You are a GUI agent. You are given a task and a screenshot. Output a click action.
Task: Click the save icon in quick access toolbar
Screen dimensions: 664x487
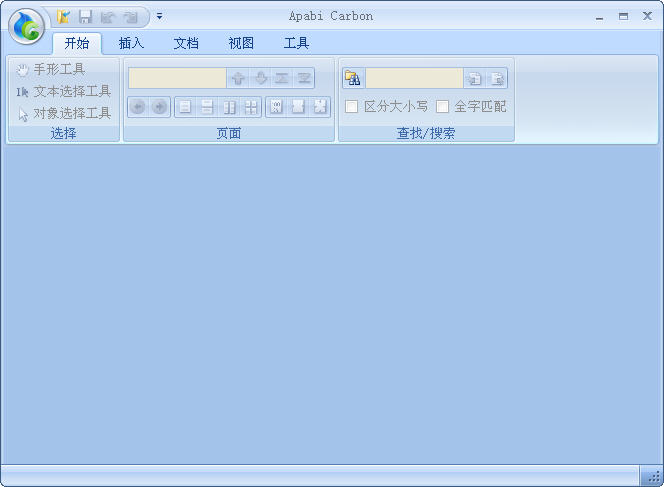[x=85, y=16]
